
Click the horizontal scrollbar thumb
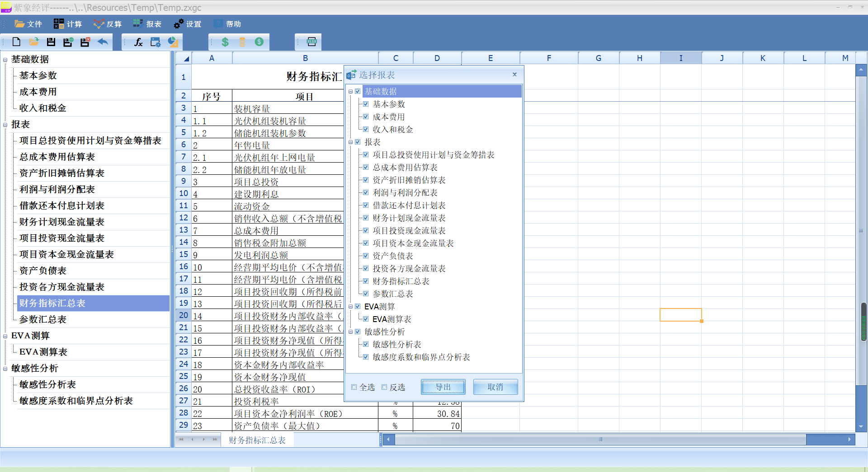600,439
